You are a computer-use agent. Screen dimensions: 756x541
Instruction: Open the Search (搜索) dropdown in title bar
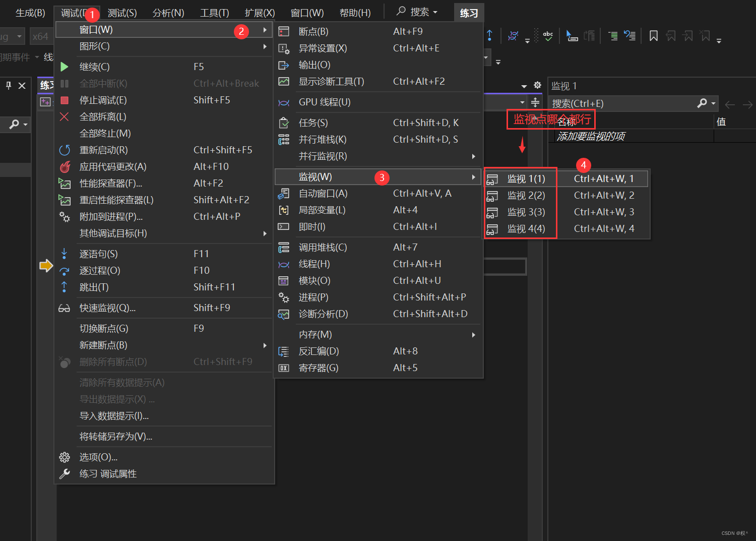pos(417,12)
